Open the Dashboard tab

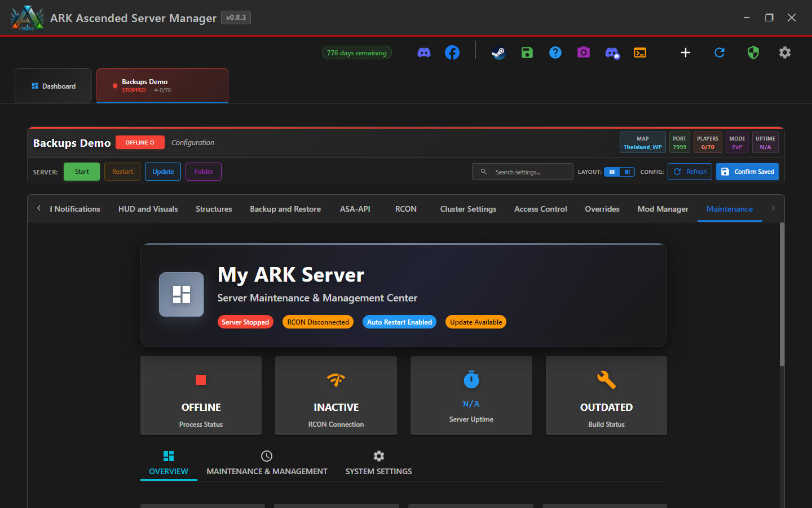53,86
